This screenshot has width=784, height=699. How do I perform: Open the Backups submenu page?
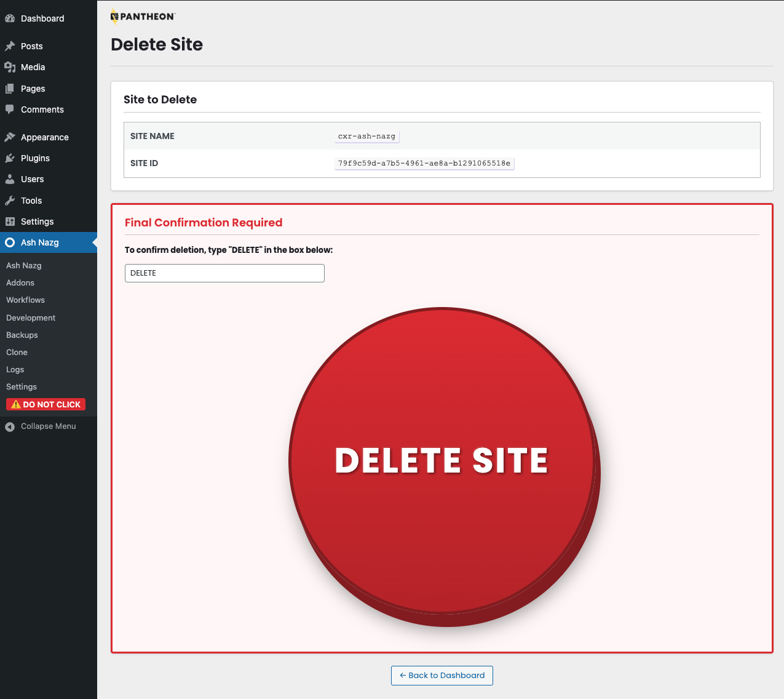22,335
